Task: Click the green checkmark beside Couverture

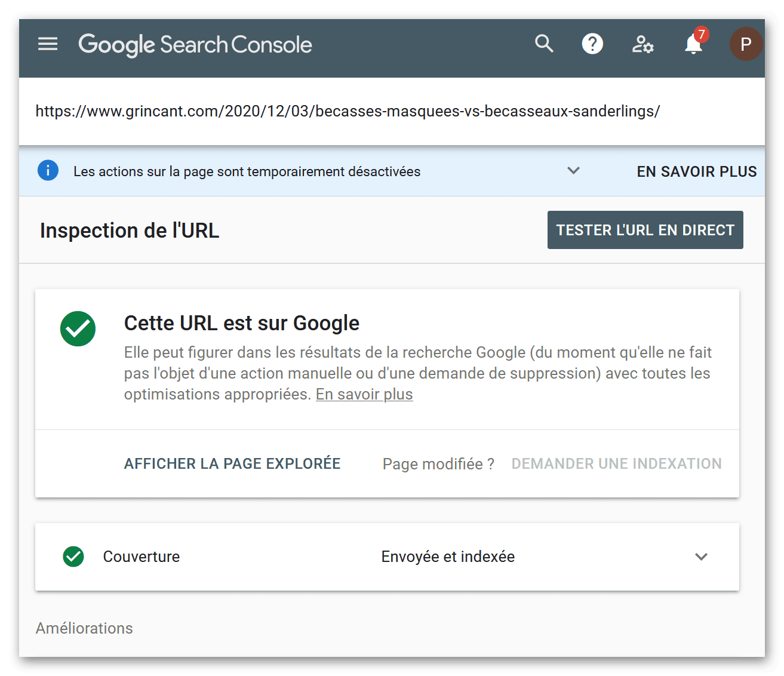Action: (73, 557)
